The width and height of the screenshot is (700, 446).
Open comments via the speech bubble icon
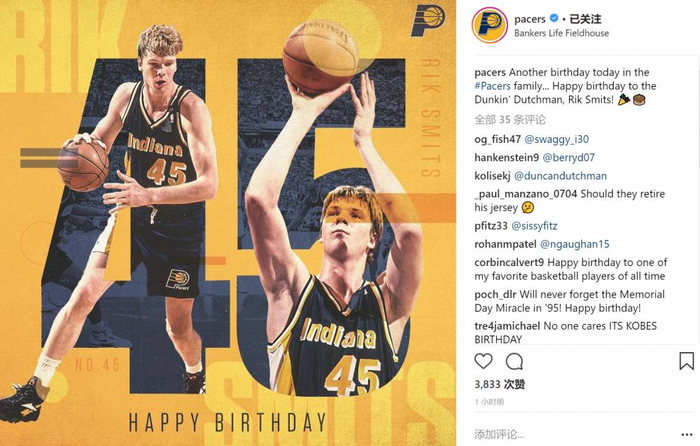click(x=514, y=361)
